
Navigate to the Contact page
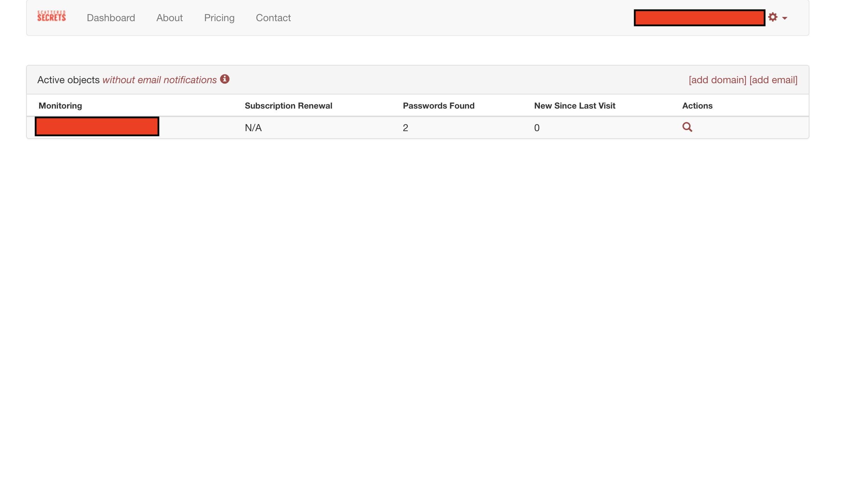coord(273,18)
